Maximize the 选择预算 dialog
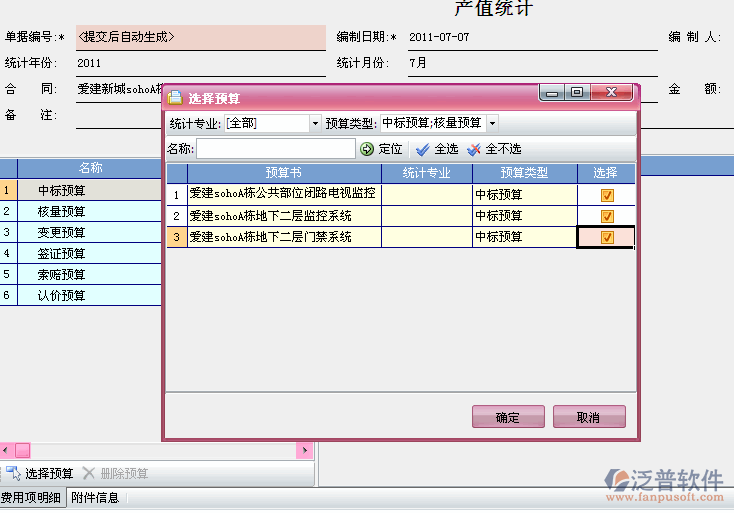Viewport: 734px width, 513px height. [x=578, y=92]
